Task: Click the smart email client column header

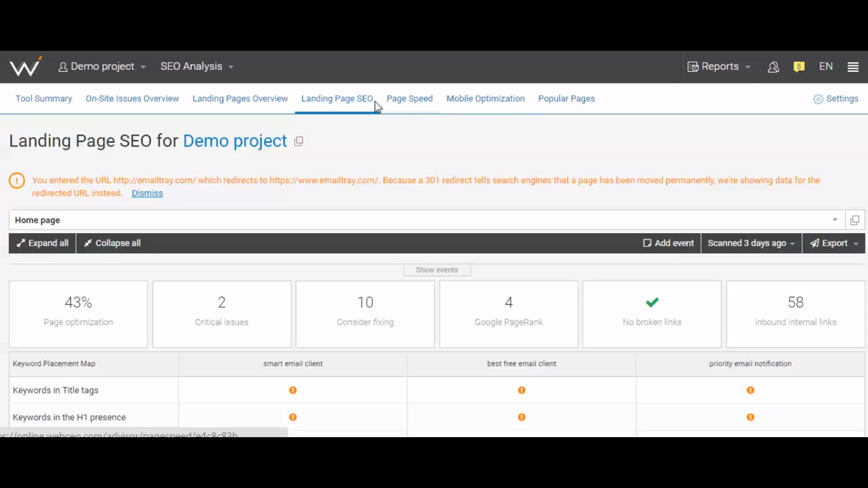Action: click(x=293, y=364)
